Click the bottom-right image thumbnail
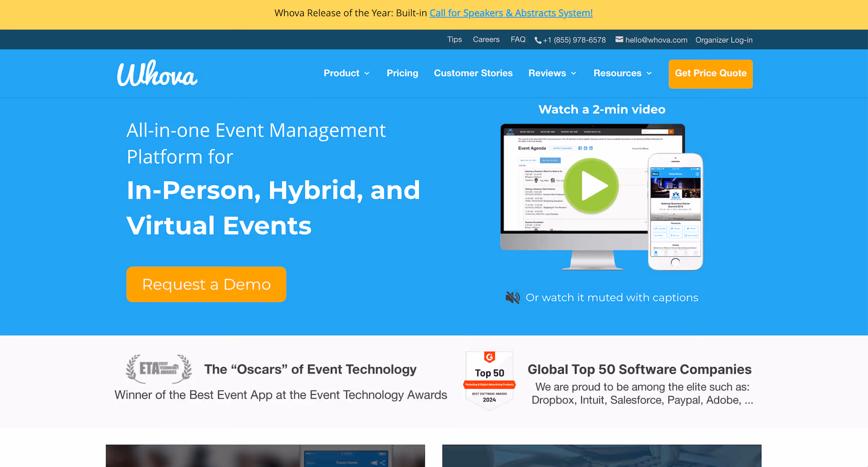Screen dimensions: 868x467 click(602, 456)
